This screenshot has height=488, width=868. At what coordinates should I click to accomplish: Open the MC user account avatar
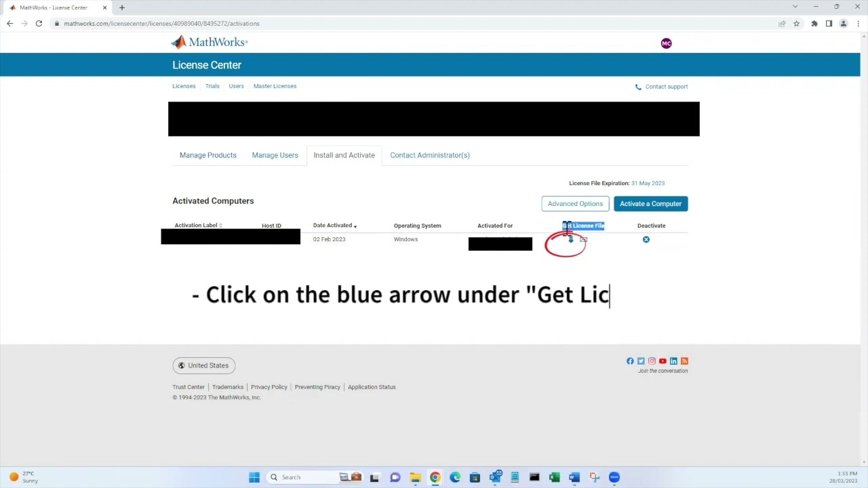(x=666, y=43)
